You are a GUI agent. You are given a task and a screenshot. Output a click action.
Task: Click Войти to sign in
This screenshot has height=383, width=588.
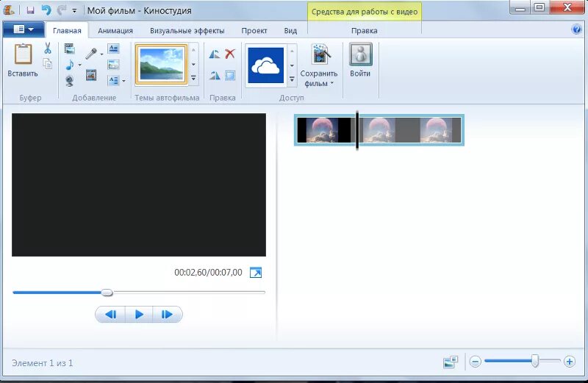click(x=360, y=60)
